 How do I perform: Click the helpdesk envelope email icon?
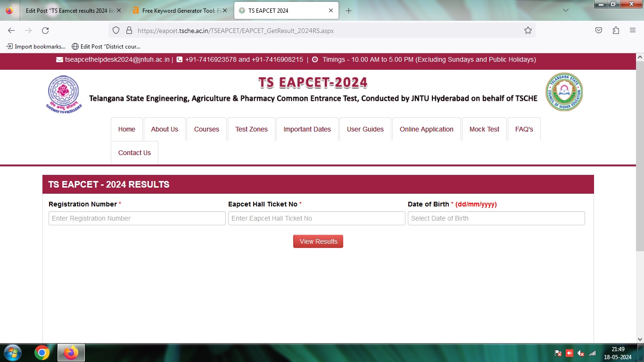[x=59, y=60]
